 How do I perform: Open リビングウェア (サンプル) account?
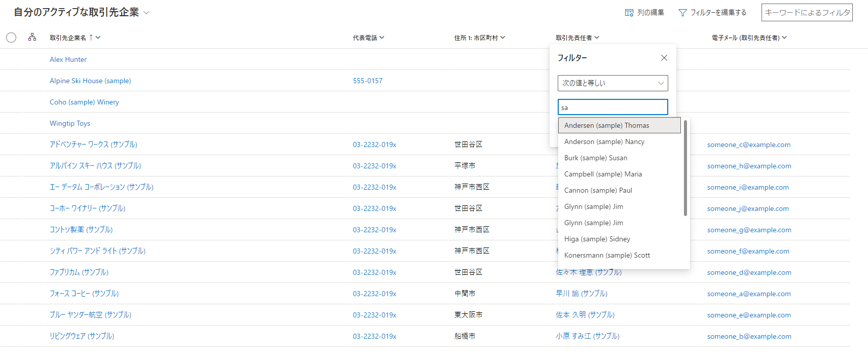pyautogui.click(x=82, y=336)
